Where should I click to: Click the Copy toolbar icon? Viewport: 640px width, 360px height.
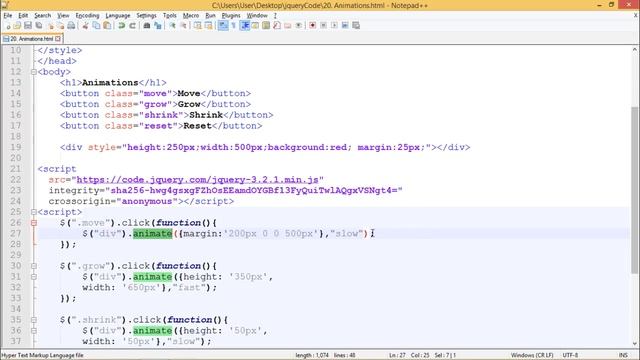coord(96,26)
